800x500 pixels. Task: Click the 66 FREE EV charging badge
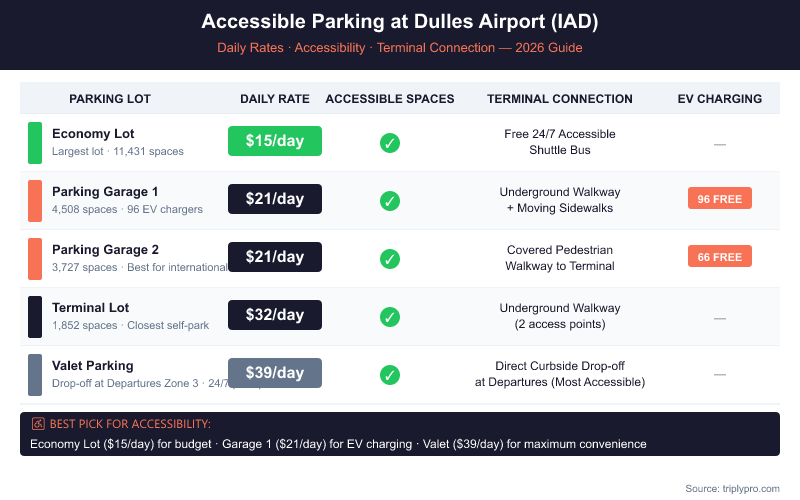[719, 257]
